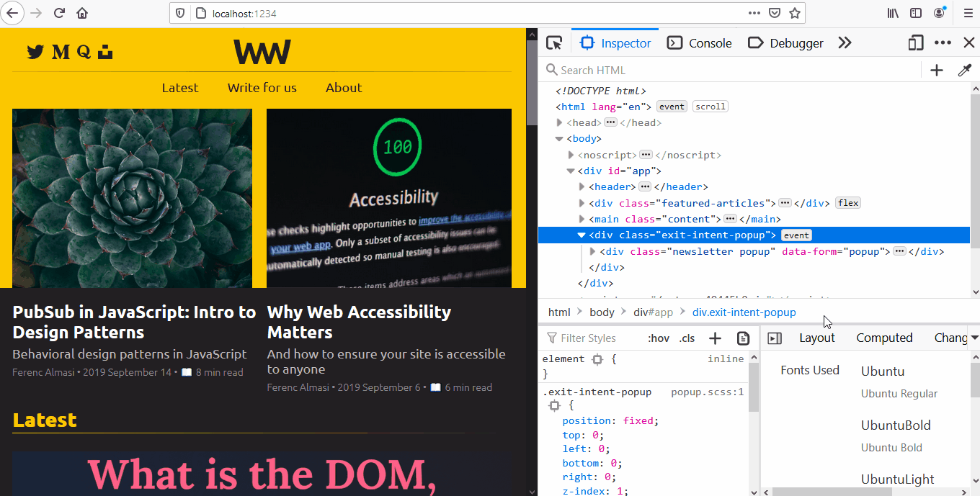Collapse the body element node
The image size is (980, 496).
559,138
